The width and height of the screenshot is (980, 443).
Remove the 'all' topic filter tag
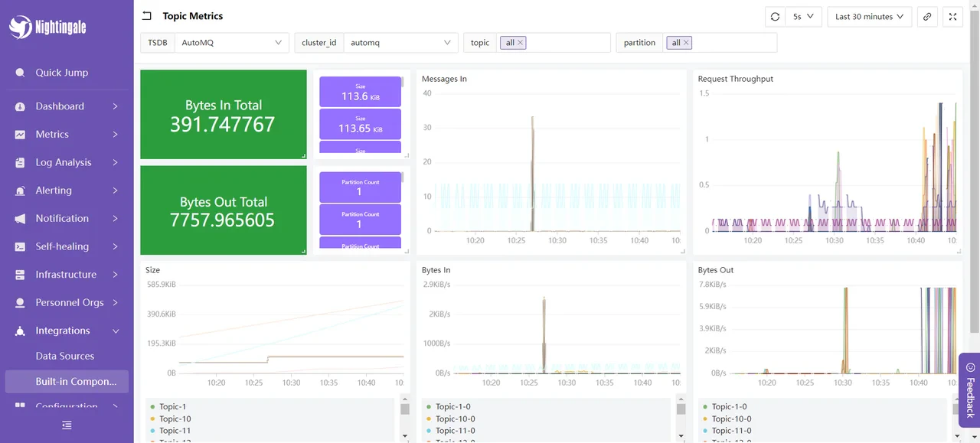tap(518, 42)
